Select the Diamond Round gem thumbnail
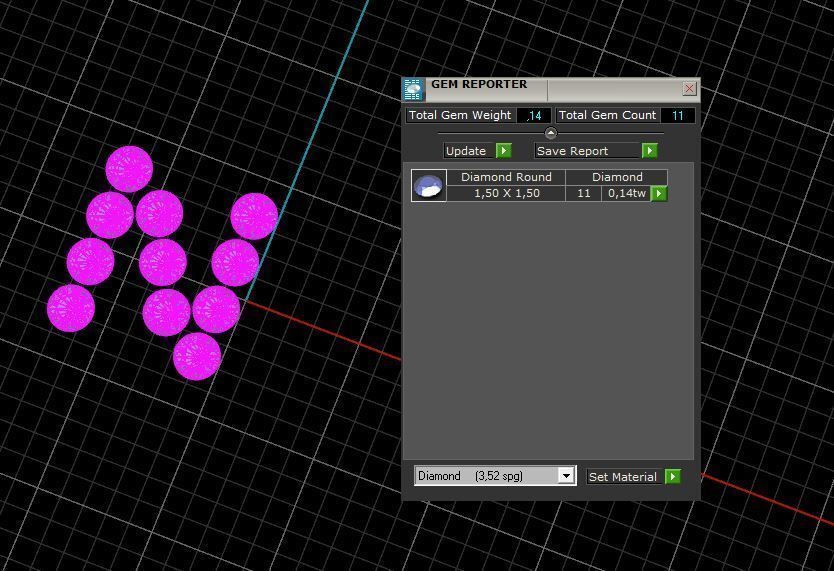Viewport: 834px width, 571px height. [429, 186]
